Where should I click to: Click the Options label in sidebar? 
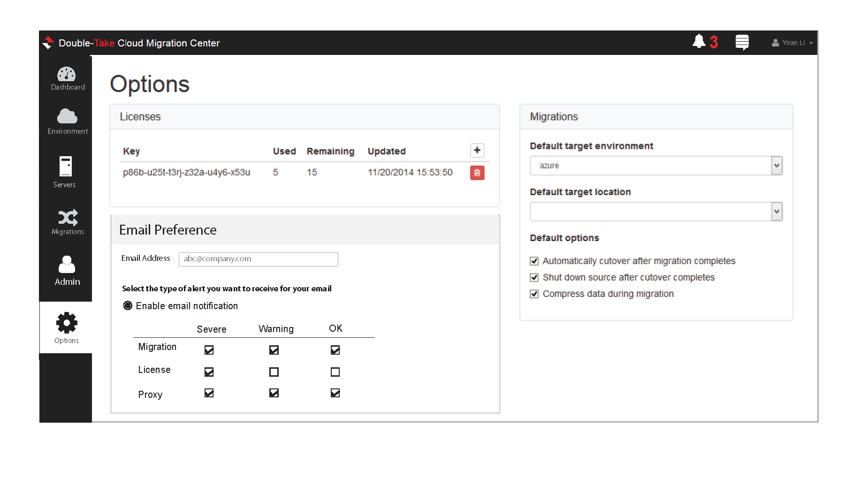(x=67, y=341)
